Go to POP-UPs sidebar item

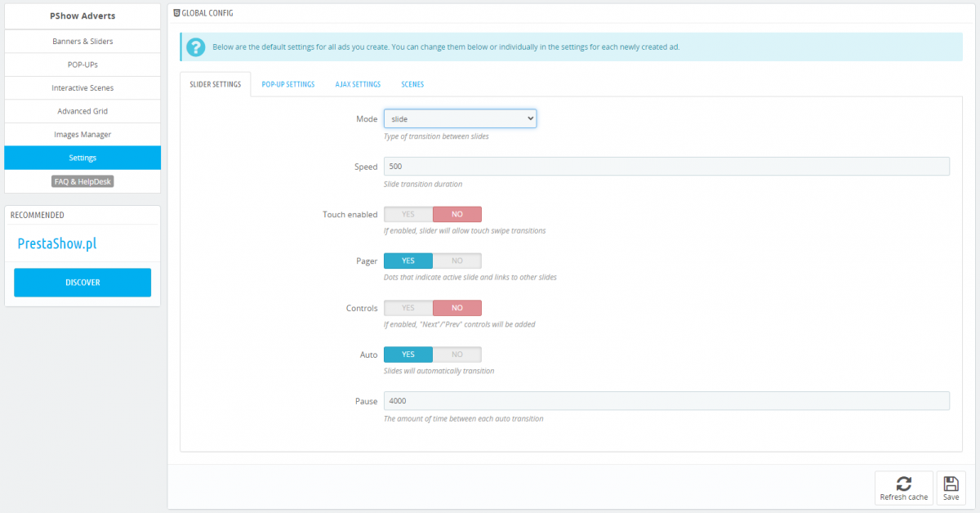coord(82,65)
